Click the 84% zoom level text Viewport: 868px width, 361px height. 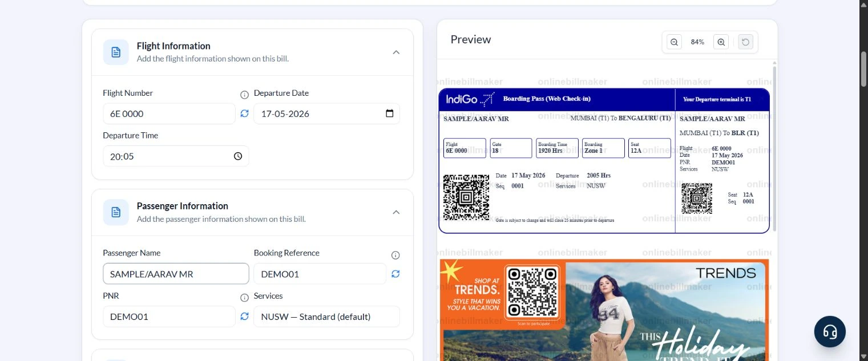point(697,42)
